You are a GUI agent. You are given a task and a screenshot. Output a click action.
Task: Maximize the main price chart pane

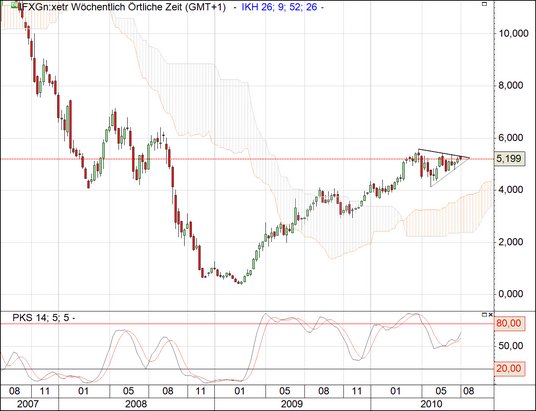click(x=484, y=4)
